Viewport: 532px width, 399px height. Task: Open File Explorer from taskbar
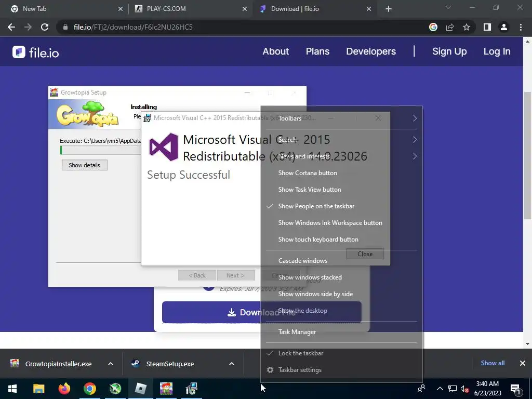(38, 389)
